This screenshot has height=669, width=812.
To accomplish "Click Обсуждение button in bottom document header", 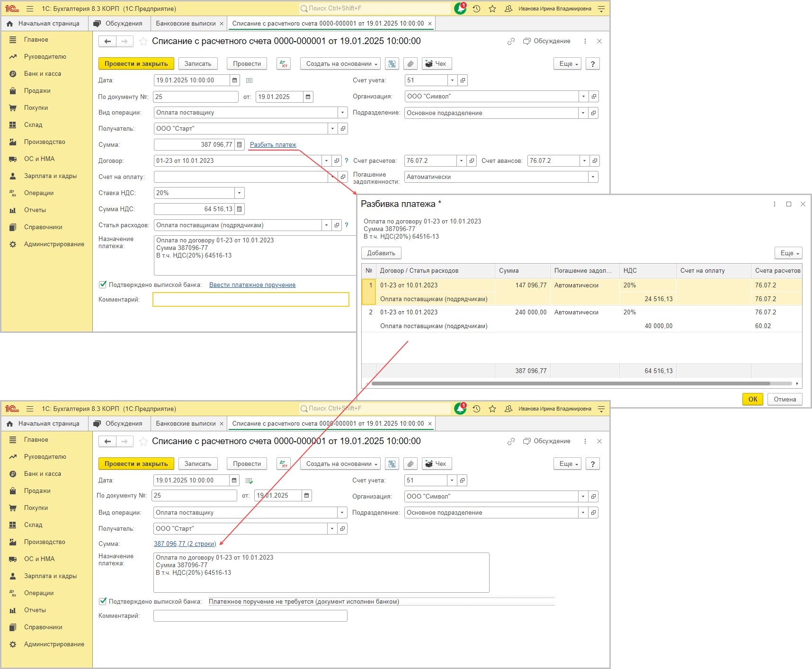I will (x=547, y=441).
